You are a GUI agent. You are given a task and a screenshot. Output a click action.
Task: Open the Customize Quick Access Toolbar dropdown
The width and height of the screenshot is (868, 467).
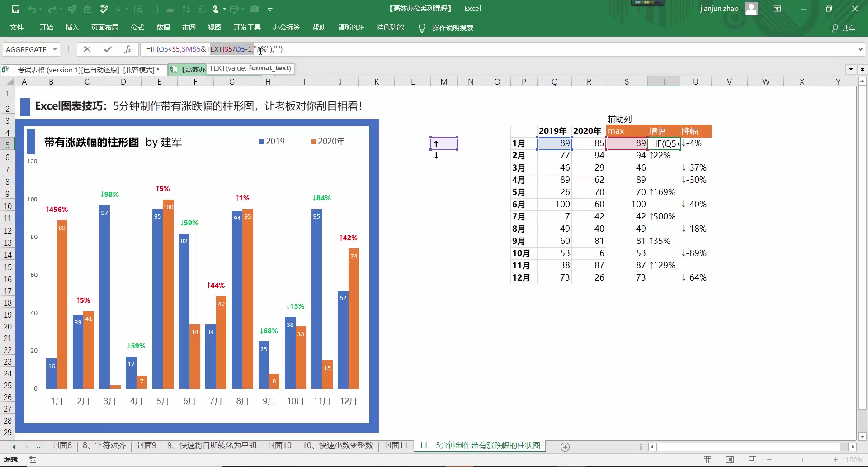pyautogui.click(x=270, y=9)
